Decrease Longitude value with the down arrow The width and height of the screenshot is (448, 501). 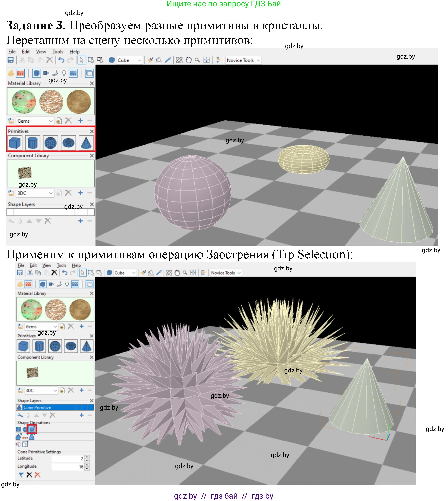point(87,469)
